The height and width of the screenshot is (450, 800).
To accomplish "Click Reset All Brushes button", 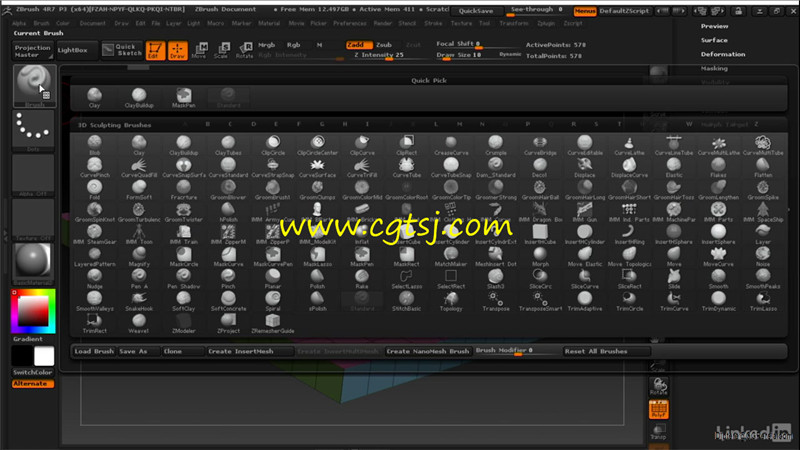I will coord(606,352).
